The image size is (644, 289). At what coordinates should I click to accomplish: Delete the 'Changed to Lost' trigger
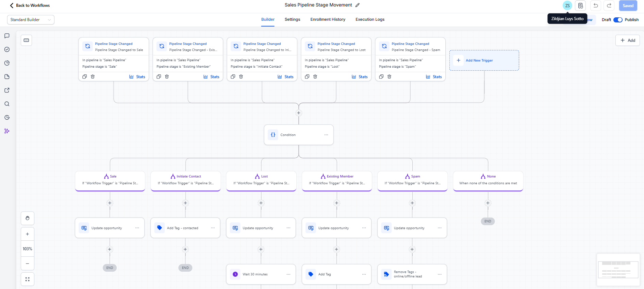[315, 76]
